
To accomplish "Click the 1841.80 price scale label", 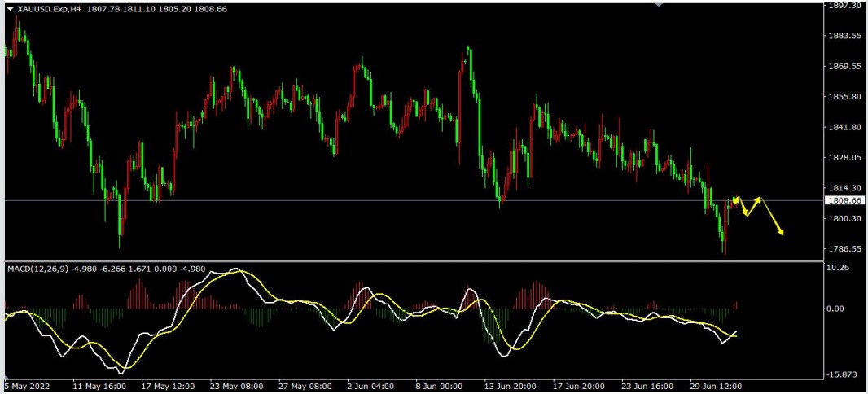I will 844,127.
